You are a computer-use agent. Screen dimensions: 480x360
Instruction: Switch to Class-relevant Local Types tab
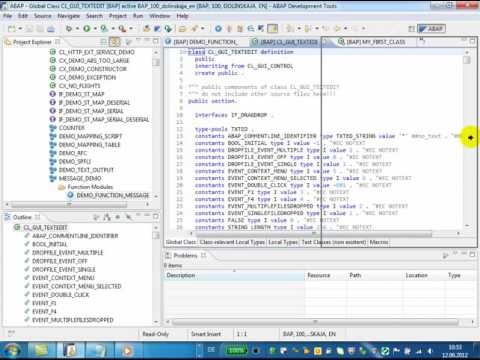click(x=232, y=242)
